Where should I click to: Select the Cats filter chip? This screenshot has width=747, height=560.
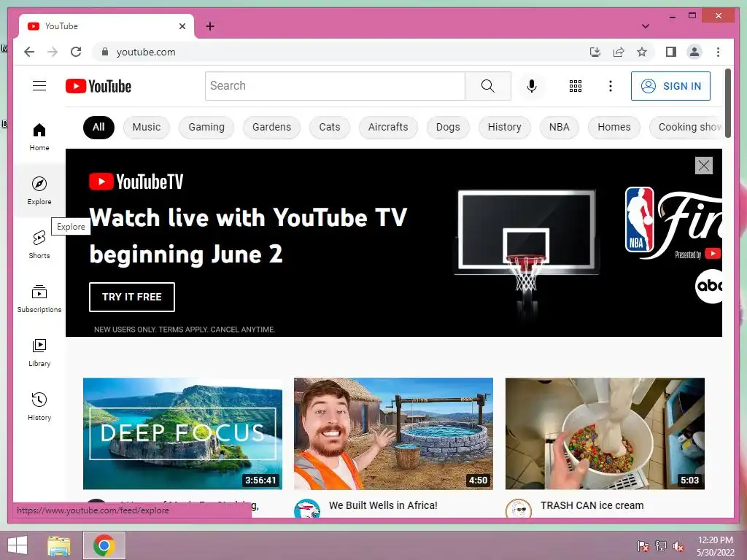[x=330, y=127]
